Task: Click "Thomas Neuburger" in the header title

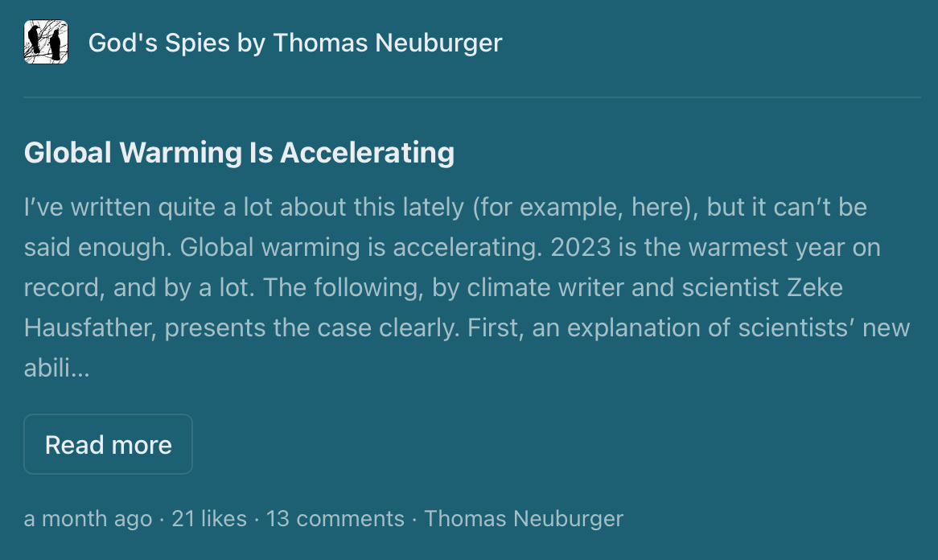Action: click(x=388, y=43)
